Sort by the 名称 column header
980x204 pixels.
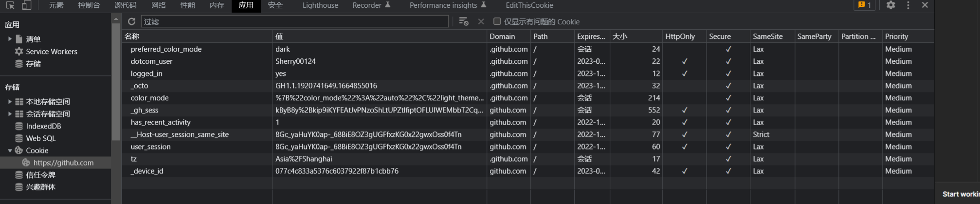point(197,36)
